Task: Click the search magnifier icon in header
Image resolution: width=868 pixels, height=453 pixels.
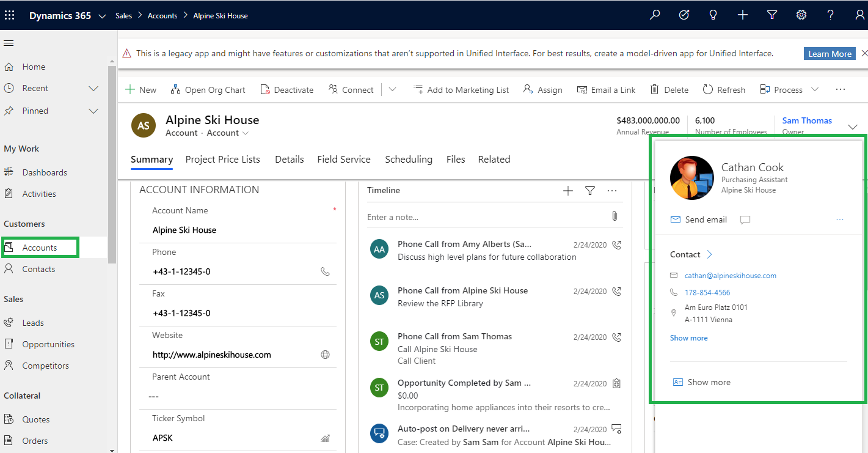Action: (x=655, y=15)
